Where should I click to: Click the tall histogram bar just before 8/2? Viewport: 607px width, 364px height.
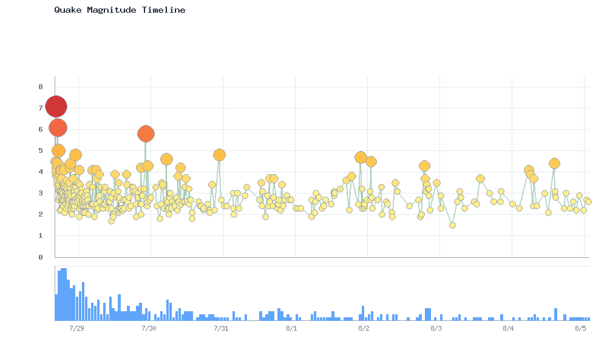[x=363, y=313]
